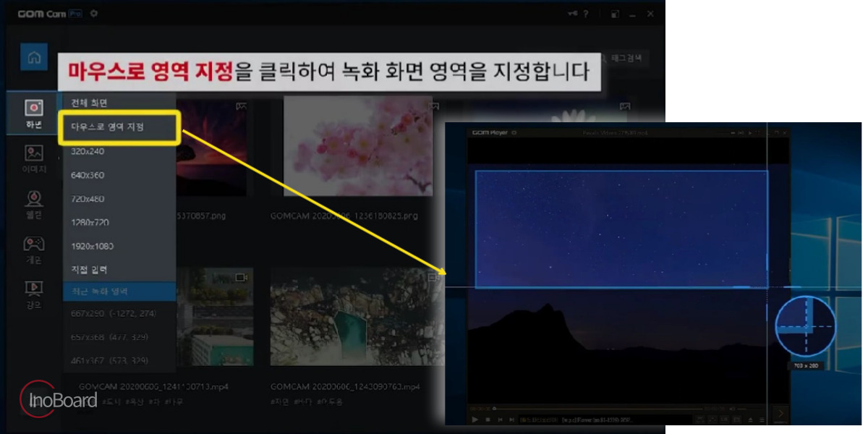
Task: Select the 게임 game recording icon
Action: pyautogui.click(x=34, y=243)
